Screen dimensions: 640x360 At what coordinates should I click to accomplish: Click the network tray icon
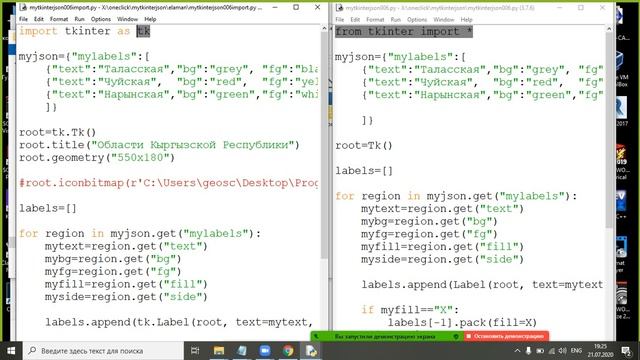(551, 351)
